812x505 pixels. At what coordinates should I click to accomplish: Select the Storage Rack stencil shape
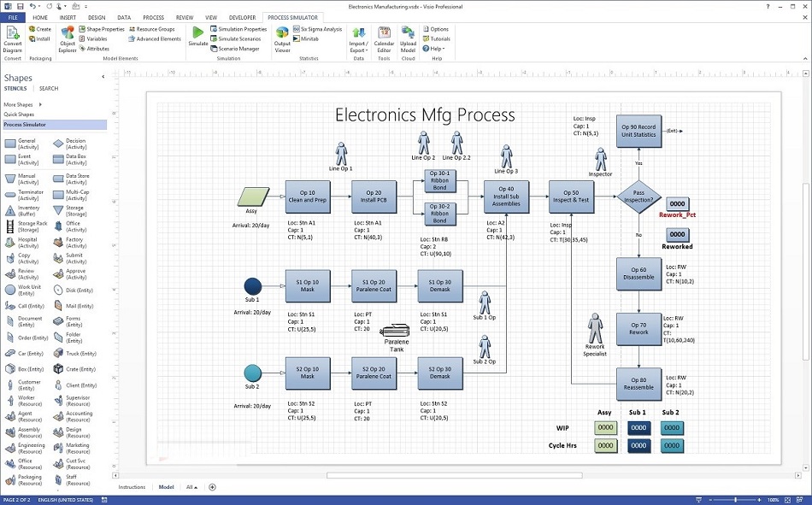[26, 226]
